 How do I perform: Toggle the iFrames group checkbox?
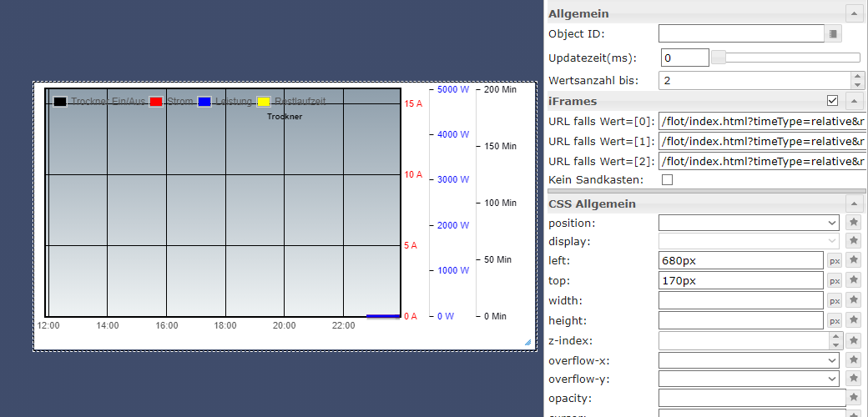[x=832, y=101]
